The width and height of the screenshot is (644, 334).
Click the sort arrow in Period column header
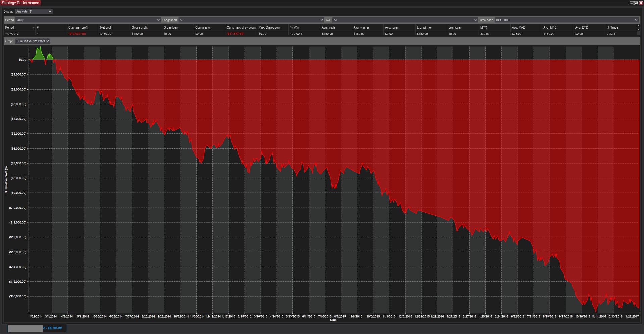[x=33, y=27]
